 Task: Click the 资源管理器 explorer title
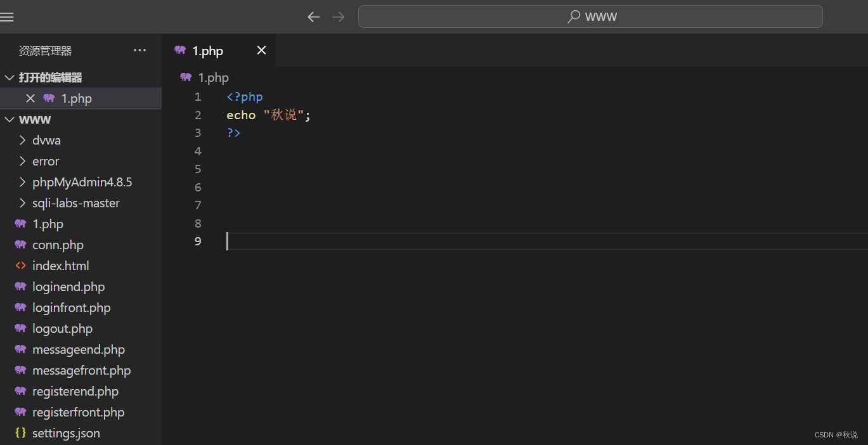click(x=45, y=51)
